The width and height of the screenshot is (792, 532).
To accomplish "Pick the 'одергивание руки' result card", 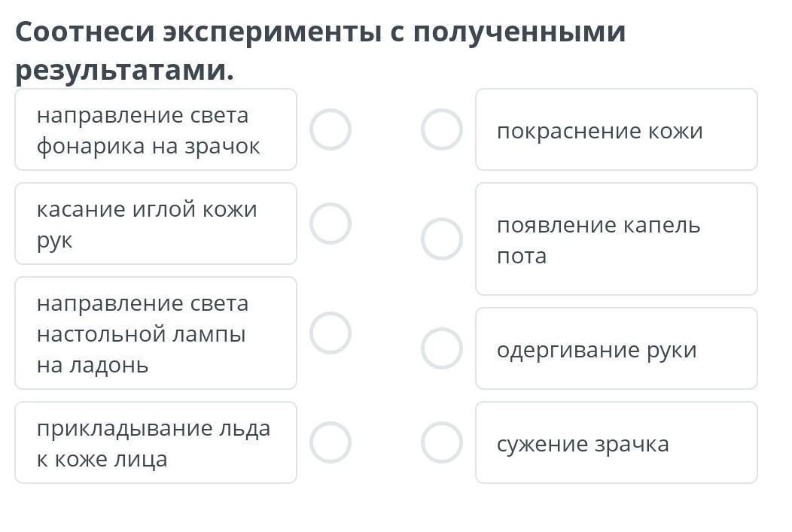I will [616, 349].
